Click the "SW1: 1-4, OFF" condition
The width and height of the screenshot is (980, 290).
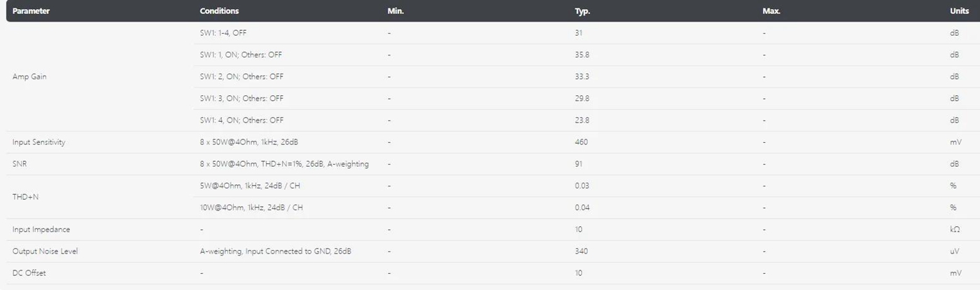click(x=223, y=33)
